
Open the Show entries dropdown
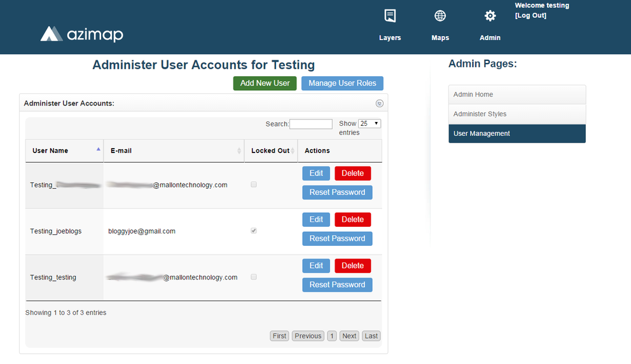pos(369,124)
